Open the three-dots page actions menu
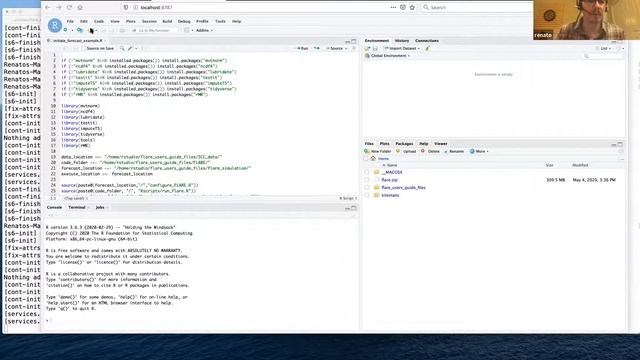640x360 pixels. coord(393,7)
